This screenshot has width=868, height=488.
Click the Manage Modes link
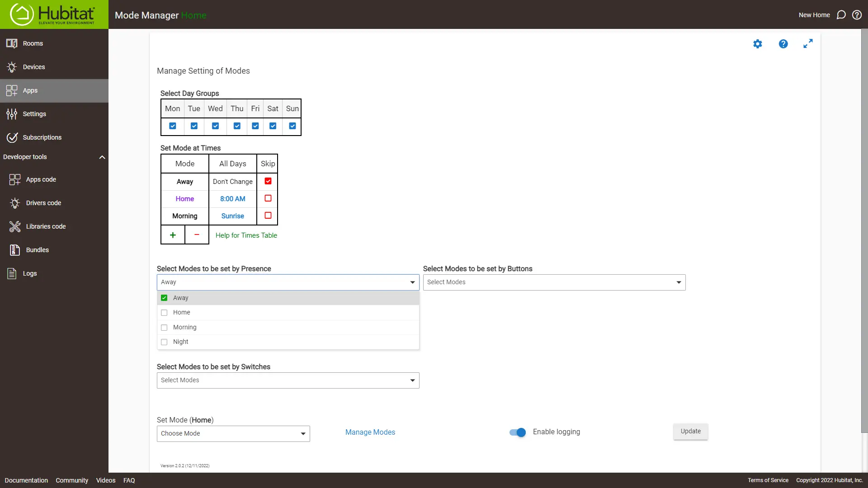[x=370, y=432]
